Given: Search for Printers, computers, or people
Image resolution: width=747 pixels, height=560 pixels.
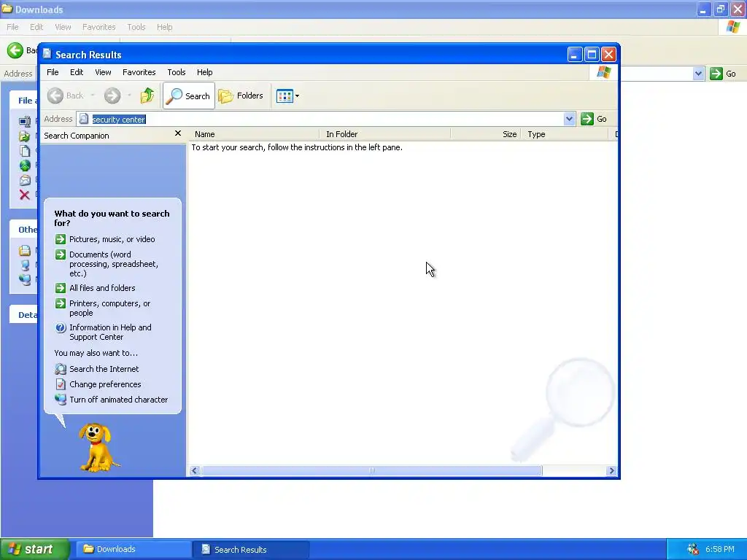Looking at the screenshot, I should (x=110, y=308).
